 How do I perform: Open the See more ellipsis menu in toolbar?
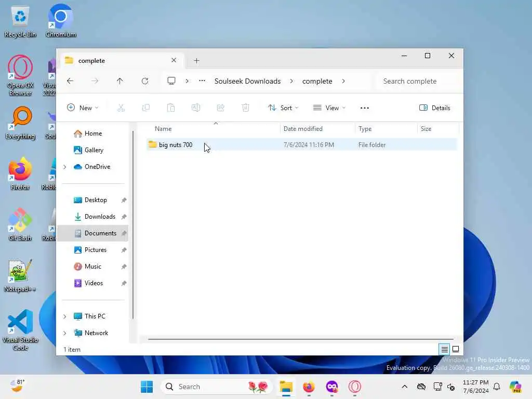pos(364,108)
